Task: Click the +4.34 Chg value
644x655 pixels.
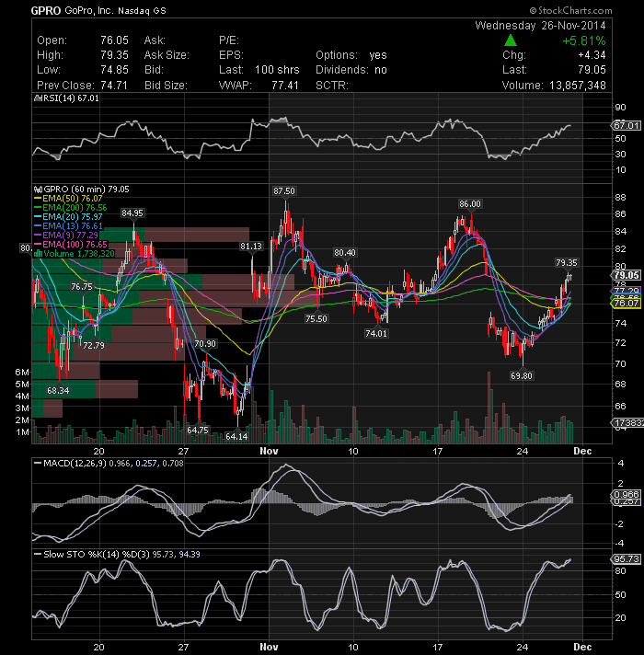Action: coord(592,55)
